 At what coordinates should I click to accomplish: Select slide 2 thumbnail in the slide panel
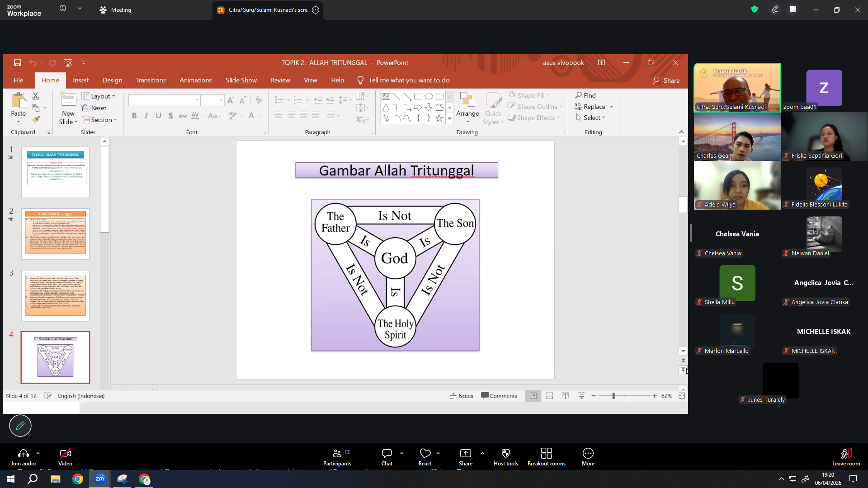click(x=55, y=234)
